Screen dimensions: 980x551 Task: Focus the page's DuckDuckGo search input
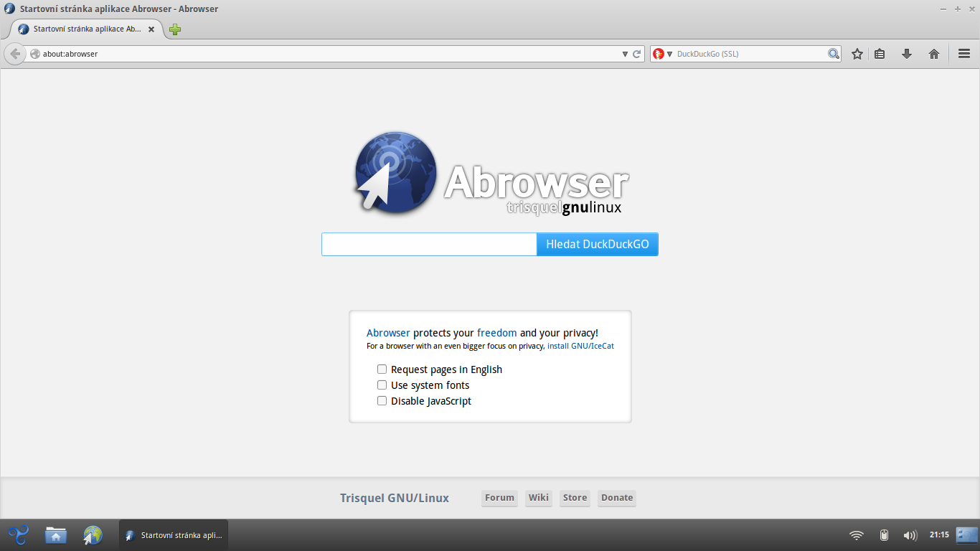pos(429,244)
